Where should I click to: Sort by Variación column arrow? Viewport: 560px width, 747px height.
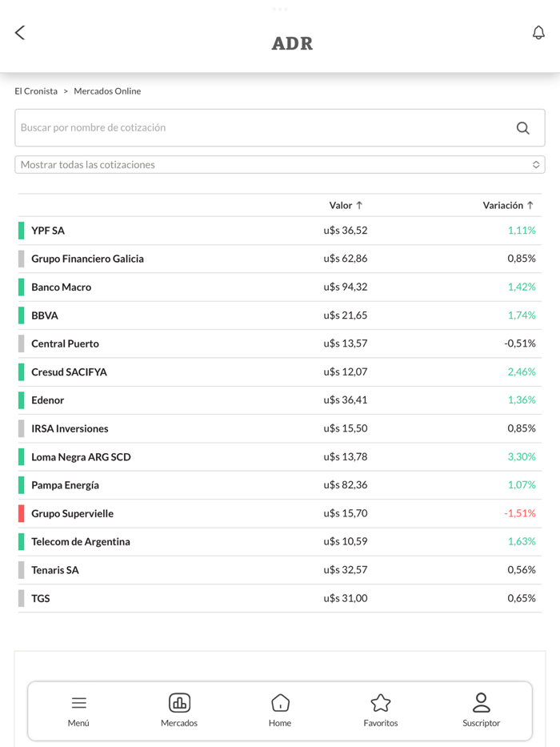click(530, 206)
